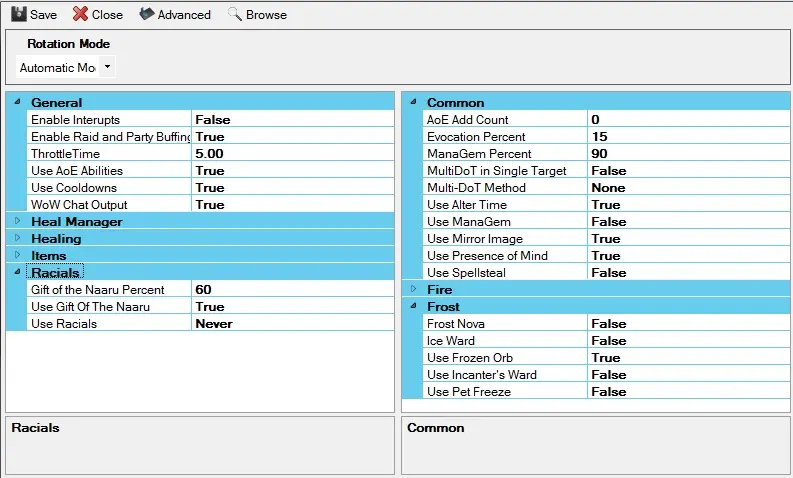Collapse the General section

17,102
